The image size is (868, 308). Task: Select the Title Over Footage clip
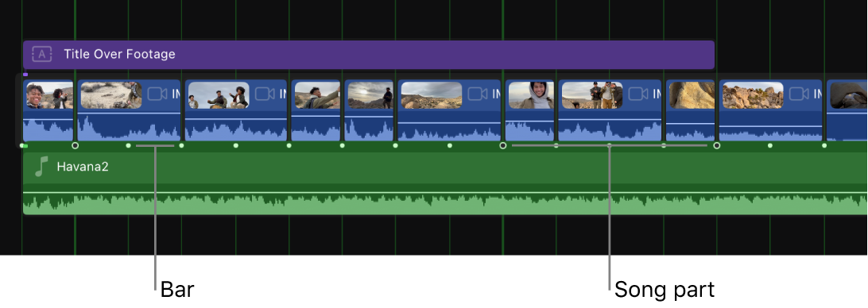coord(369,54)
